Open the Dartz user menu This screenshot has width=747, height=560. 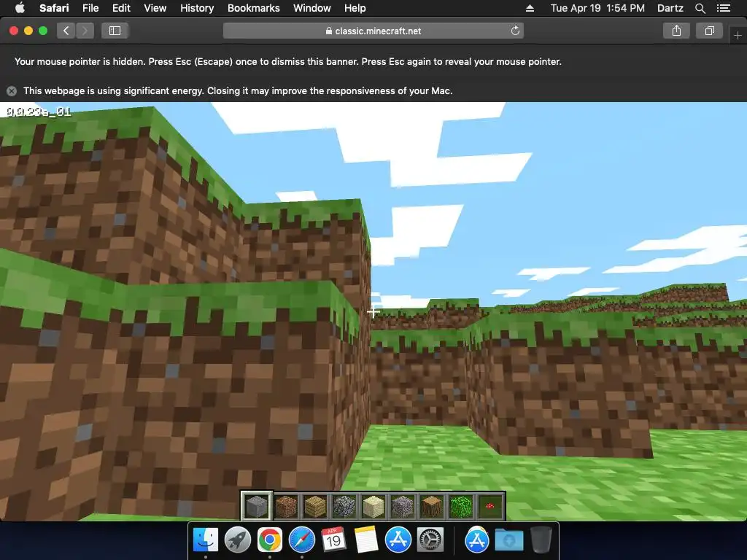(x=670, y=8)
